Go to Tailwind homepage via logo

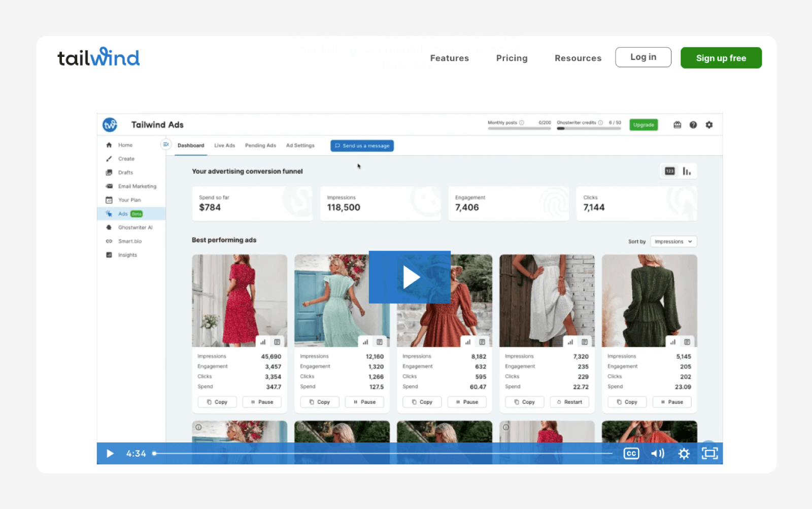pyautogui.click(x=98, y=57)
